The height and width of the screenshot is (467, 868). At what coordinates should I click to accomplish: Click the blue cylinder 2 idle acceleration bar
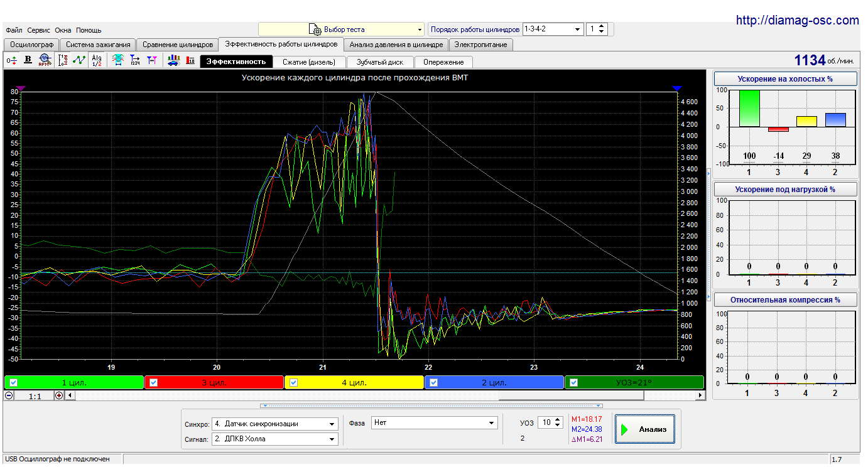835,120
